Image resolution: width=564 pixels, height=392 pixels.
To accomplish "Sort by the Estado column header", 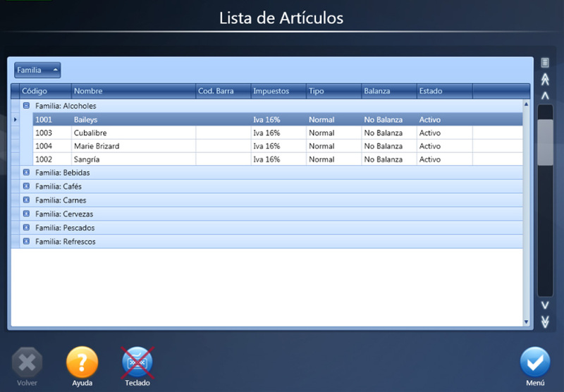I will point(445,91).
